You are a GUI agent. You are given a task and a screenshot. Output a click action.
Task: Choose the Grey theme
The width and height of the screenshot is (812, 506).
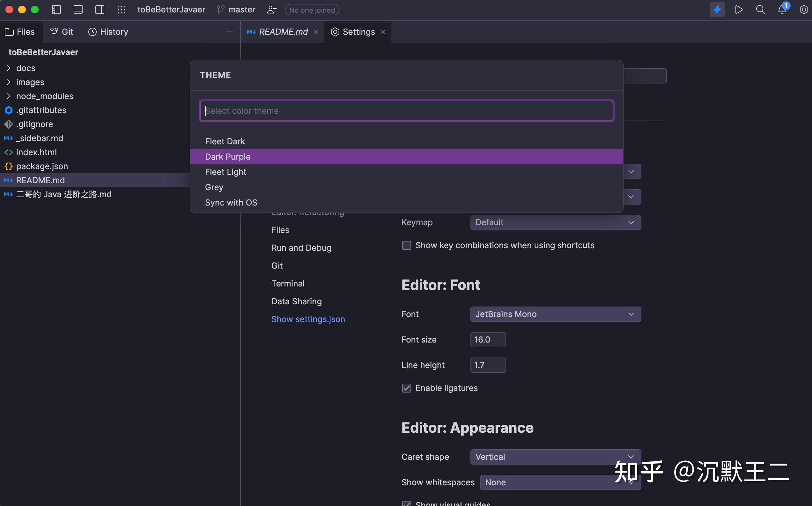click(x=406, y=187)
